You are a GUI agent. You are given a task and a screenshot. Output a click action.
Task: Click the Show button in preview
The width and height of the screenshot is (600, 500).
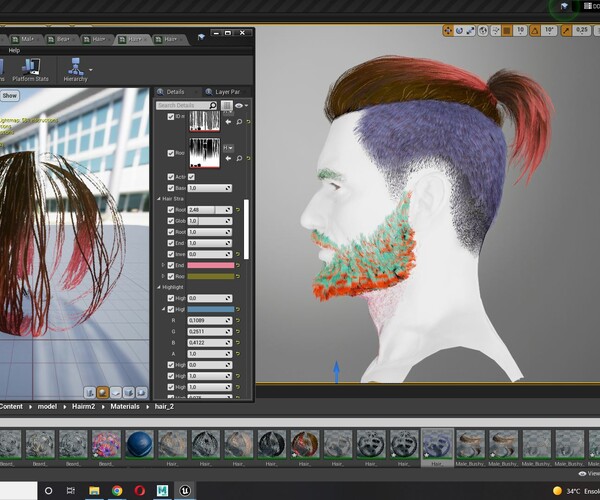[9, 96]
